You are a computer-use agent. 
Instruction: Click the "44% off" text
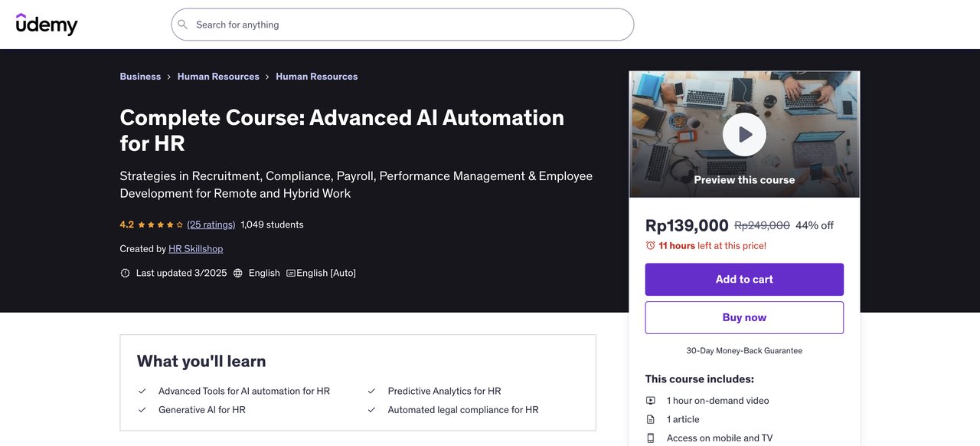815,225
